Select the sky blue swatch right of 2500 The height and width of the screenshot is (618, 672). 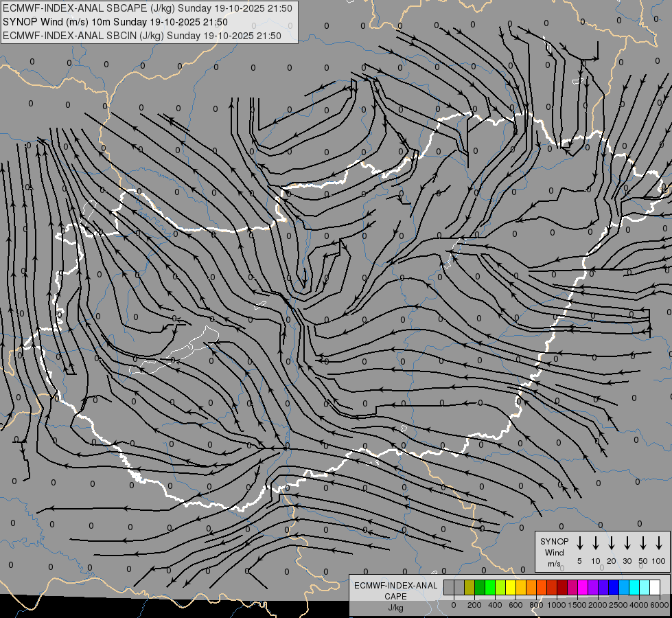pyautogui.click(x=623, y=587)
